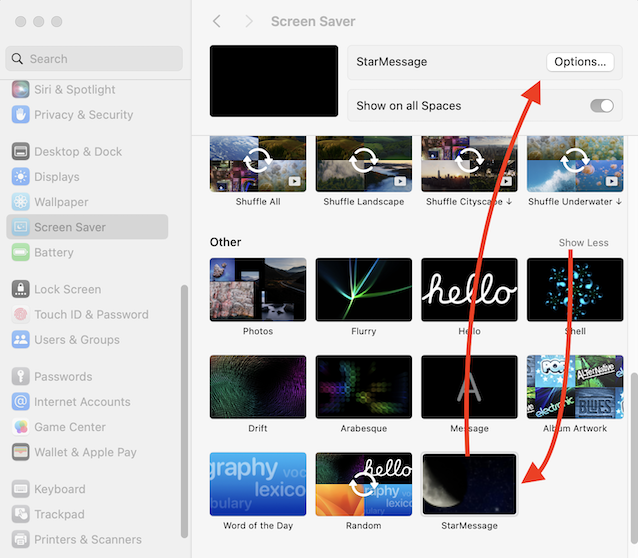Go back with the left chevron

tap(217, 21)
